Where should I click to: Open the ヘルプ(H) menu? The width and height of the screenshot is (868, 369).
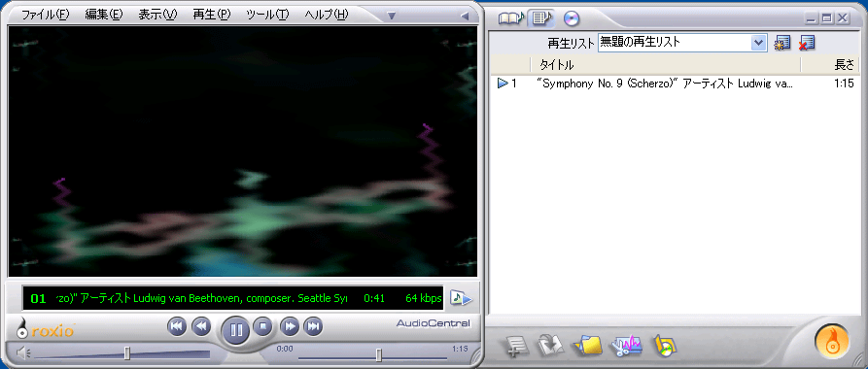(327, 15)
